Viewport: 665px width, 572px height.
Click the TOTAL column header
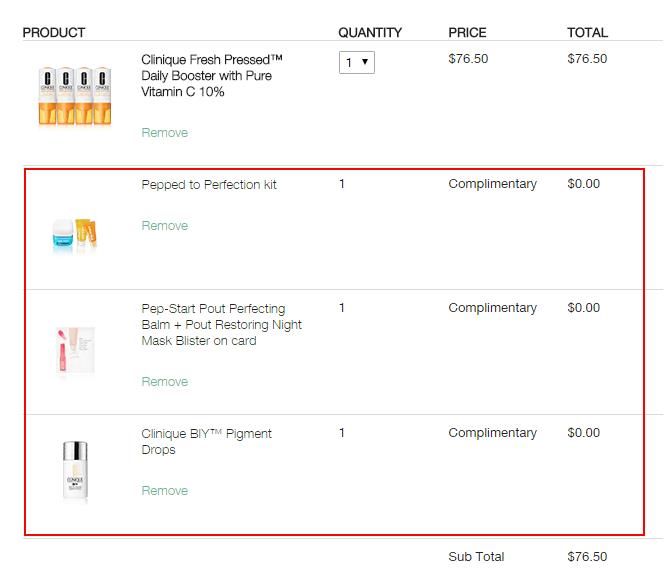(x=587, y=33)
